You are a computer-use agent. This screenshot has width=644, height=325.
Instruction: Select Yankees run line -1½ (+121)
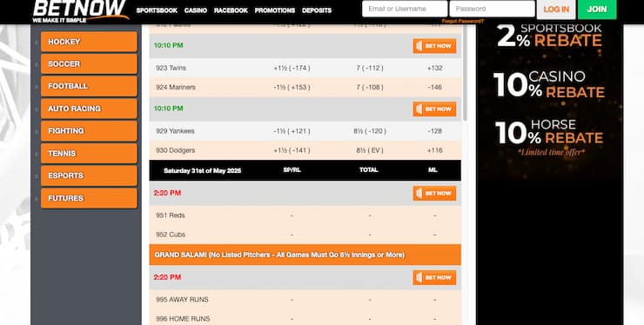[x=292, y=131]
